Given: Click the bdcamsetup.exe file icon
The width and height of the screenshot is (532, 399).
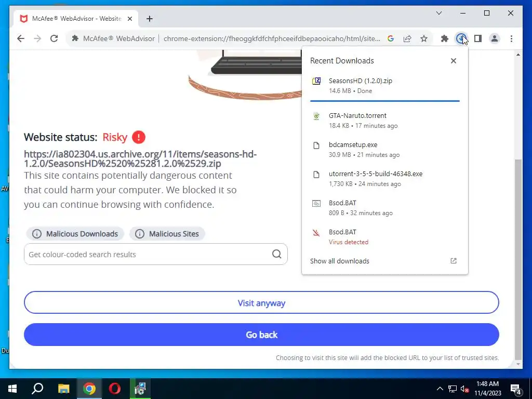Looking at the screenshot, I should pos(316,145).
